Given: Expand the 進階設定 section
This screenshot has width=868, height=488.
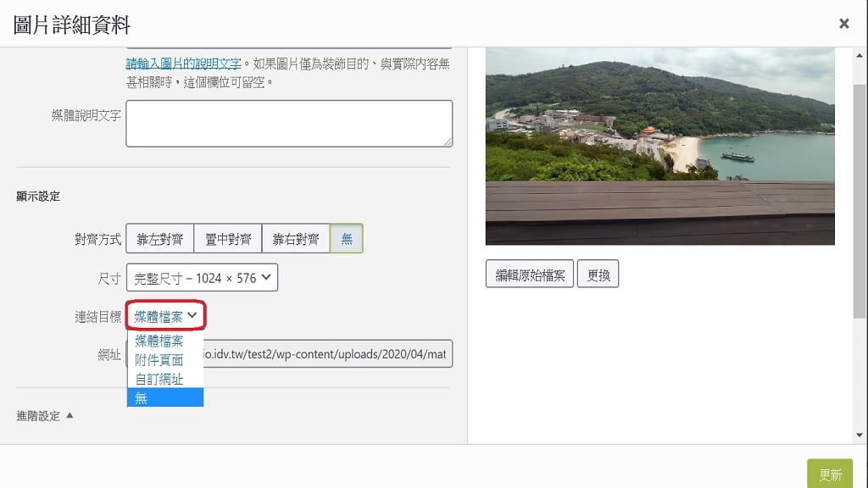Looking at the screenshot, I should pyautogui.click(x=44, y=416).
